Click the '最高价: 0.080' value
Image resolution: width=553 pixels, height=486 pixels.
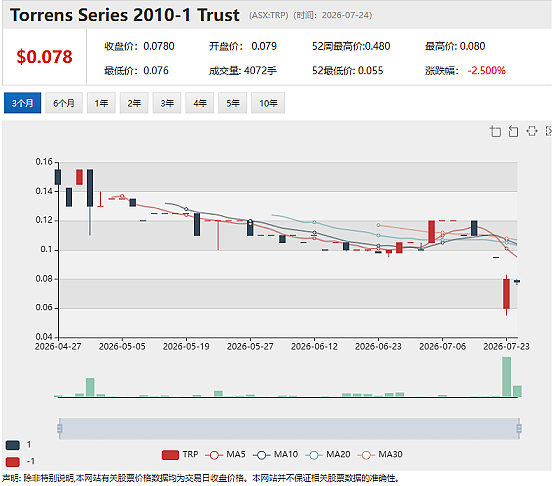(x=455, y=46)
